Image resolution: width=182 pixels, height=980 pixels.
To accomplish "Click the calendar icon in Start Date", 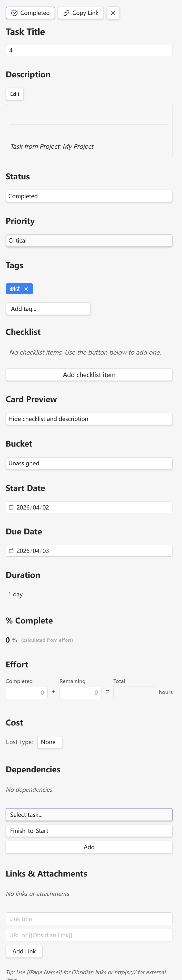I will pos(11,508).
